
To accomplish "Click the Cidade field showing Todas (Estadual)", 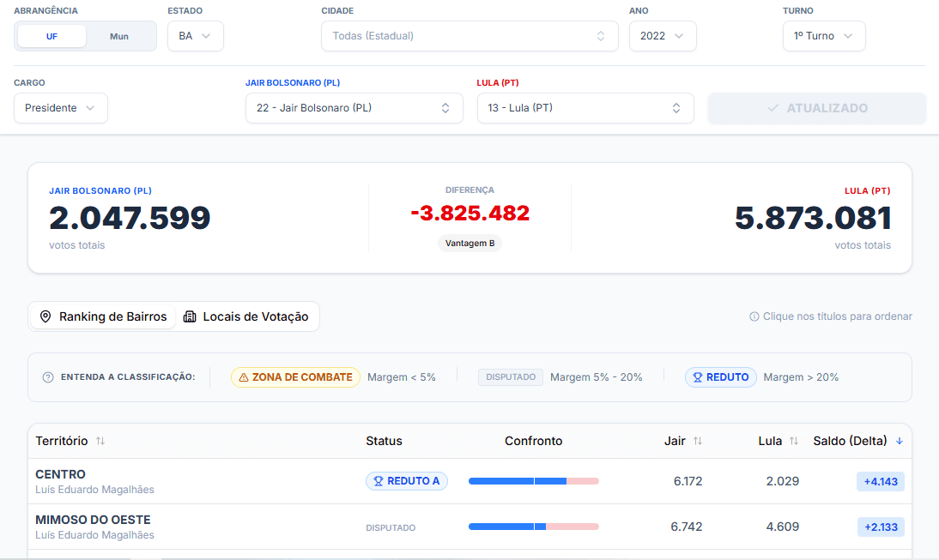I will (469, 36).
